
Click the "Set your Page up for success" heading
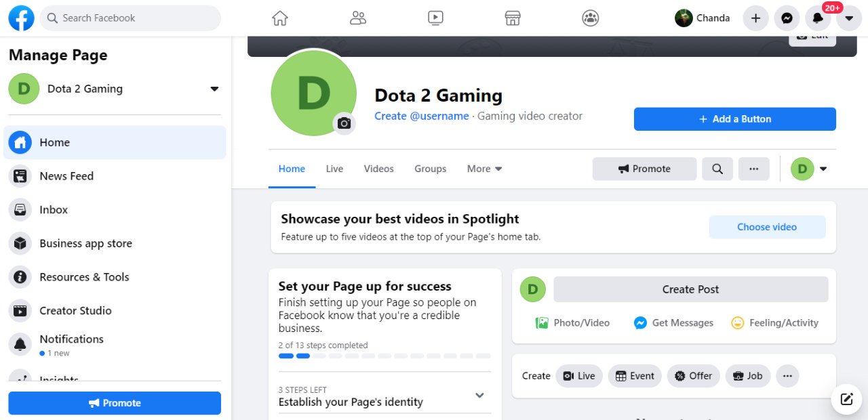365,287
